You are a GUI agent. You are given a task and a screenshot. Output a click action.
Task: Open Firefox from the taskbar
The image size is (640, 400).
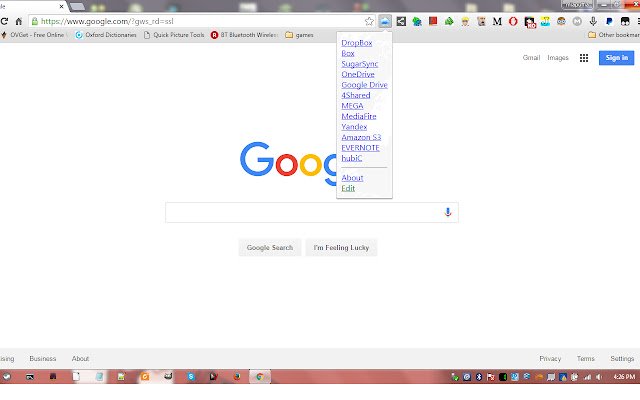tap(237, 376)
